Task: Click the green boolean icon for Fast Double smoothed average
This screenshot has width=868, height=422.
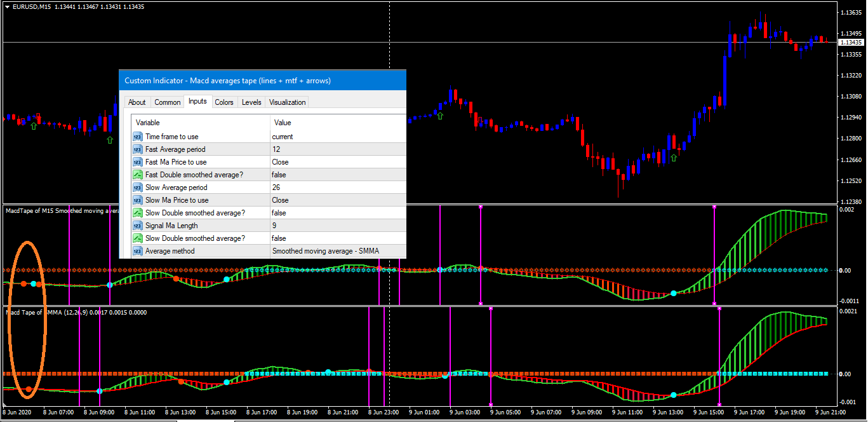Action: pyautogui.click(x=138, y=175)
